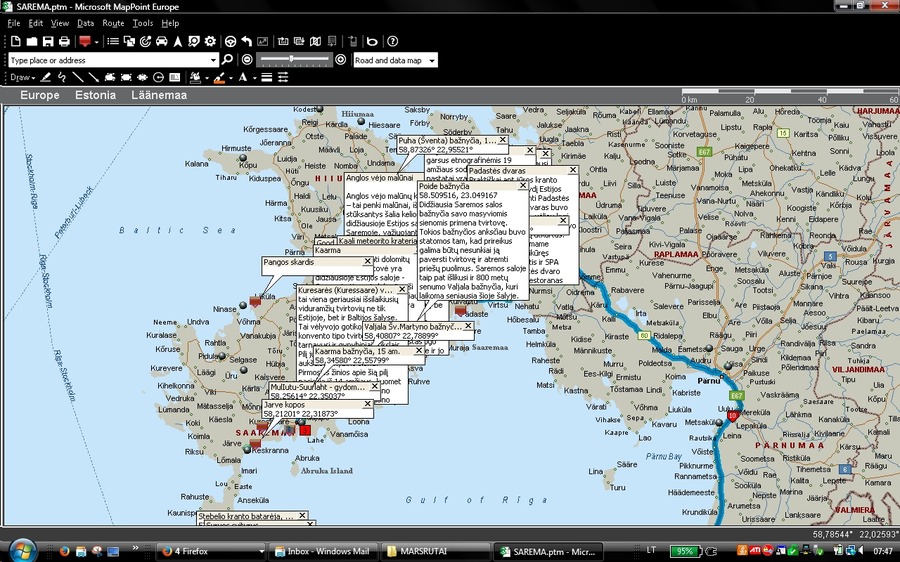Click the Line Color brush swatch
The height and width of the screenshot is (562, 900).
pos(219,77)
